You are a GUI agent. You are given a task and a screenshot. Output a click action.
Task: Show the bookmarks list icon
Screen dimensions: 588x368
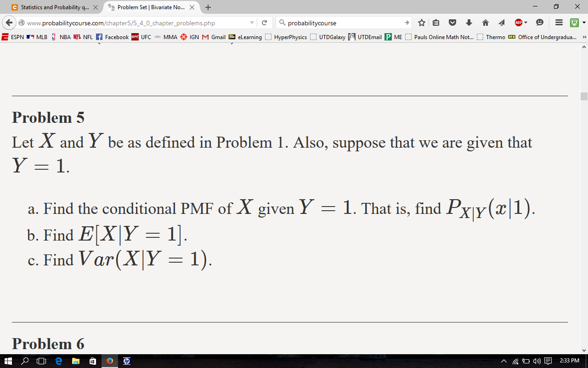coord(436,23)
